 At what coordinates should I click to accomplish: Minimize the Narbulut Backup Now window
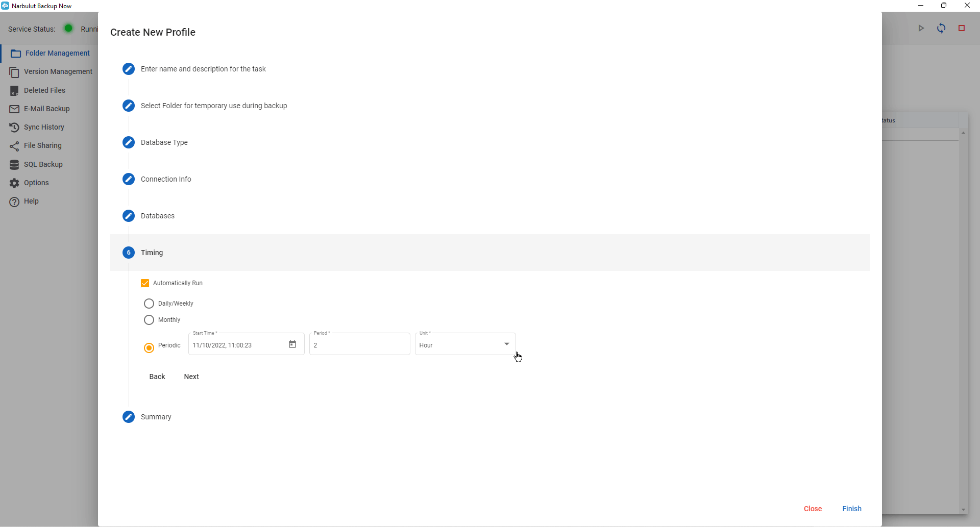coord(921,6)
